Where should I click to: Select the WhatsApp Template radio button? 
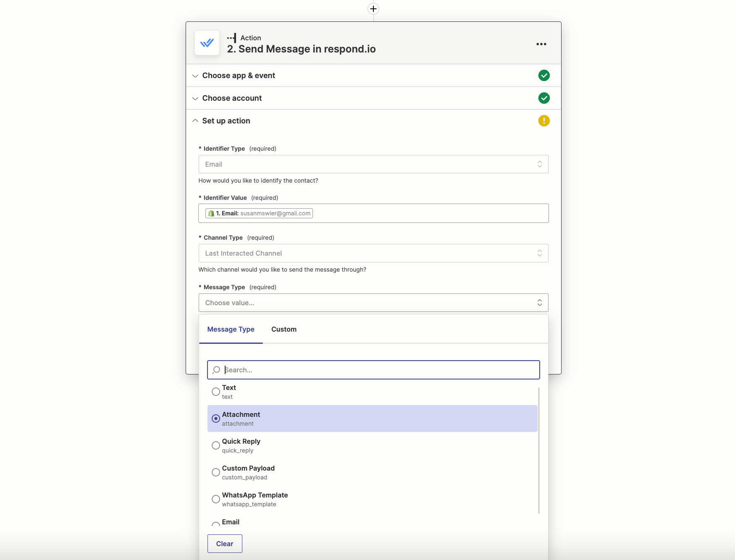click(x=216, y=499)
